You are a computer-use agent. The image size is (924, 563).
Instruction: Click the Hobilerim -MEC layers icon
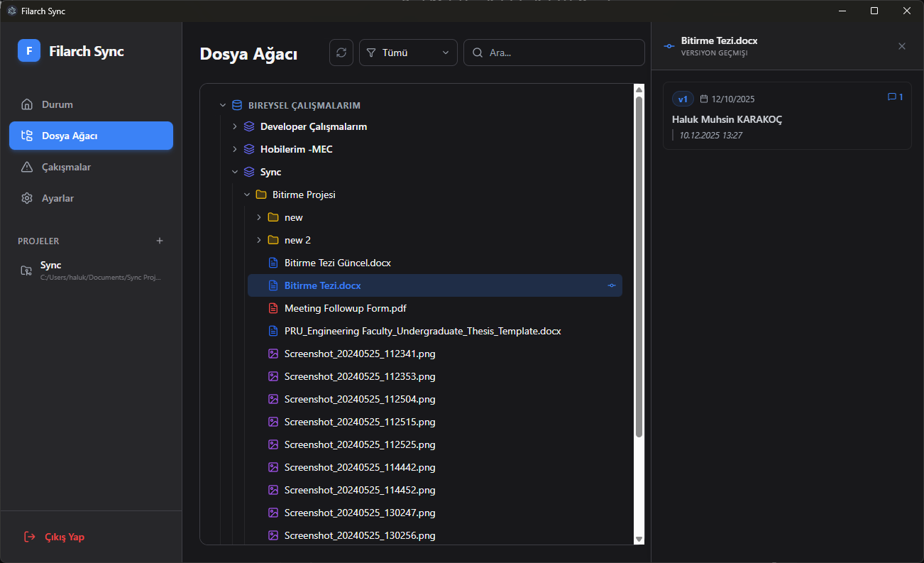point(249,149)
